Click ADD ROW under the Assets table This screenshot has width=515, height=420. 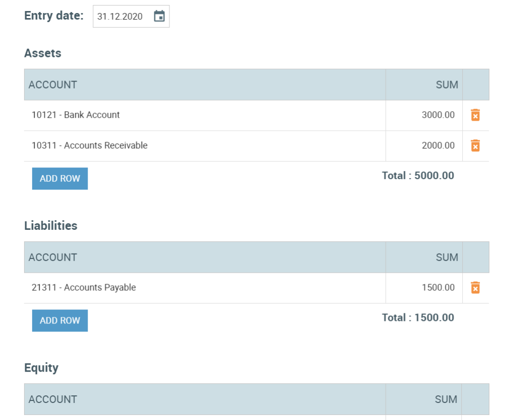click(x=59, y=178)
